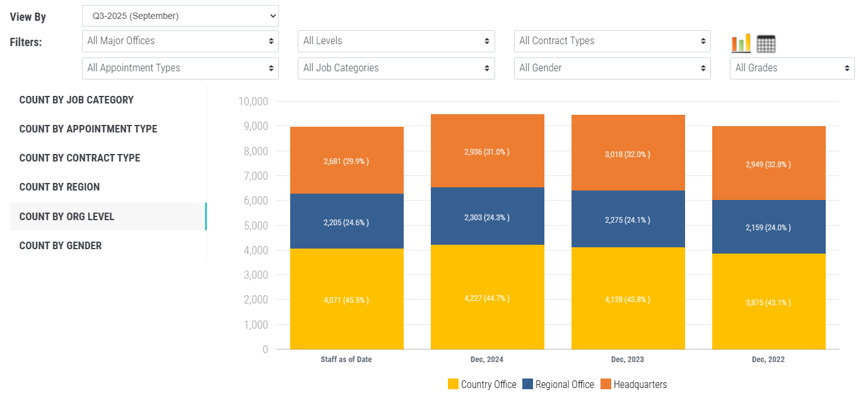Select the Count by Org Level tab
The height and width of the screenshot is (405, 868).
tap(67, 216)
